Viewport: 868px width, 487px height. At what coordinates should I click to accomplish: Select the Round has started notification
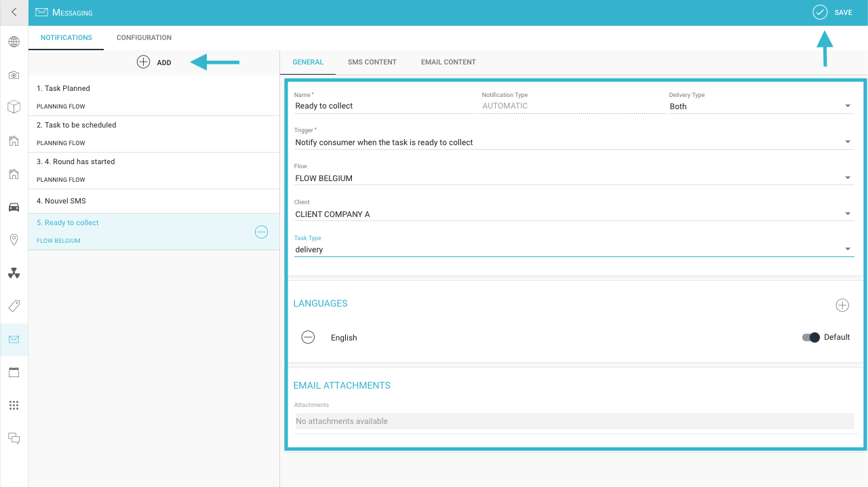tap(154, 170)
